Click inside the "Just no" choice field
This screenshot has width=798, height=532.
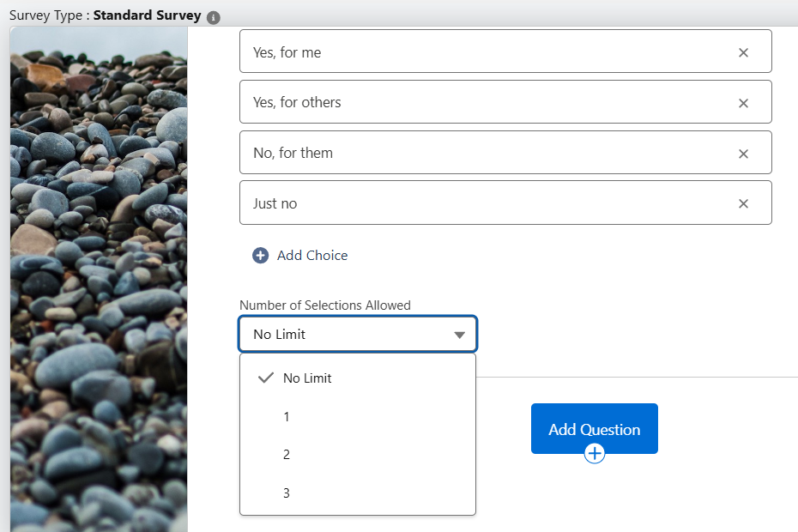pos(481,203)
